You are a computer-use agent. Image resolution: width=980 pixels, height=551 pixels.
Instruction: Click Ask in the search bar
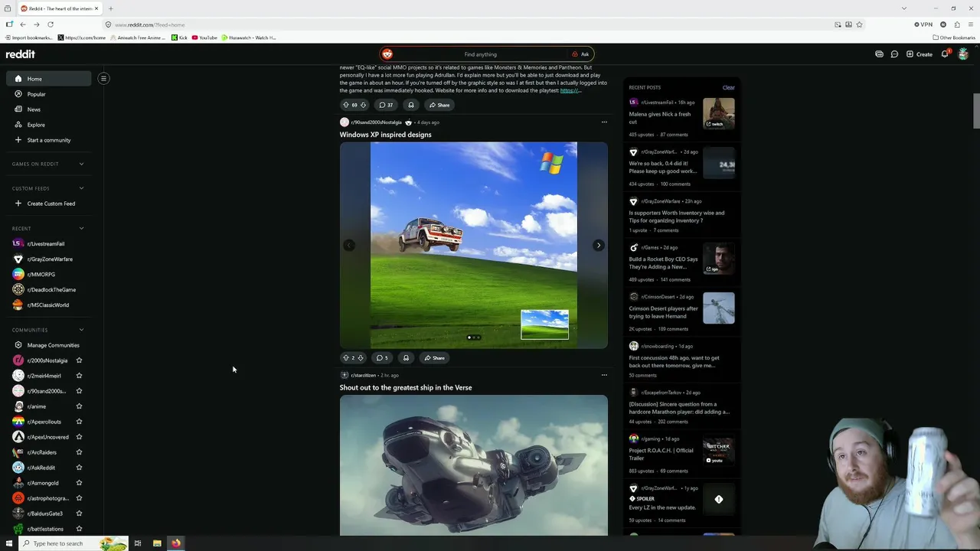(x=580, y=54)
